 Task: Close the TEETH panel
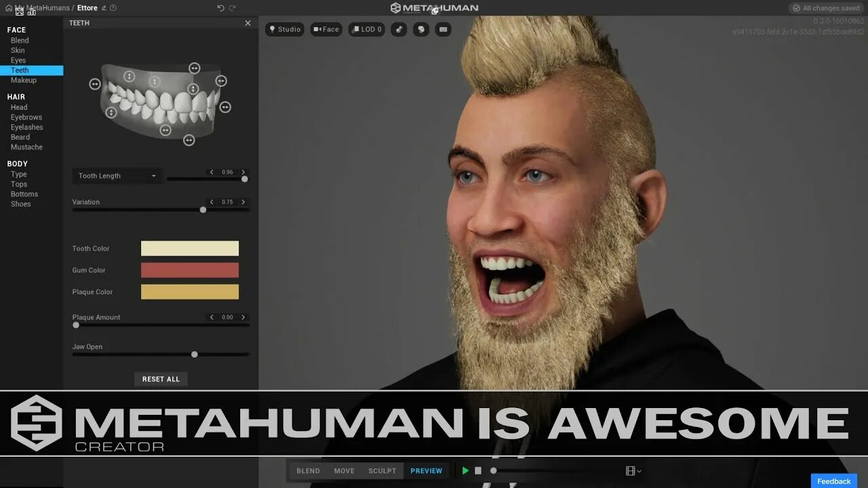(x=248, y=23)
